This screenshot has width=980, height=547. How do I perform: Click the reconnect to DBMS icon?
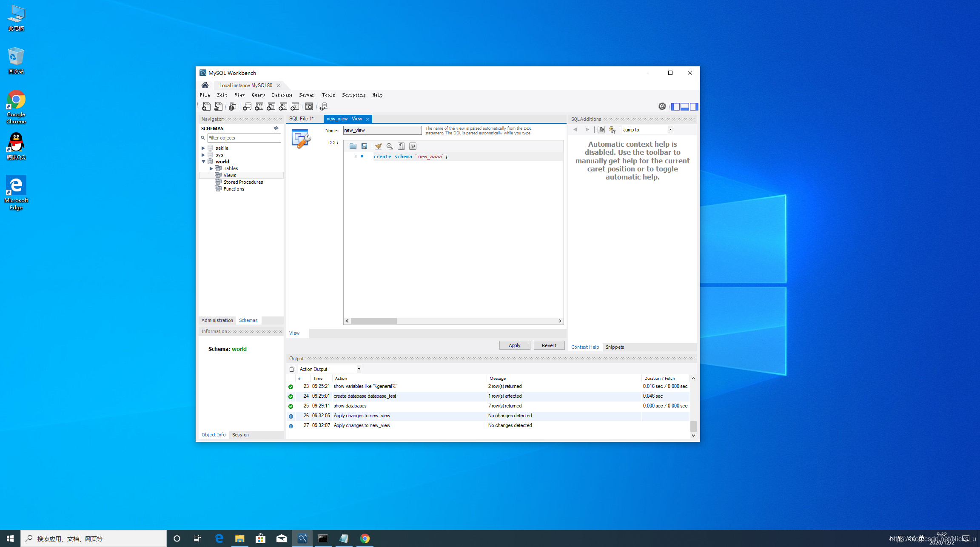(324, 106)
